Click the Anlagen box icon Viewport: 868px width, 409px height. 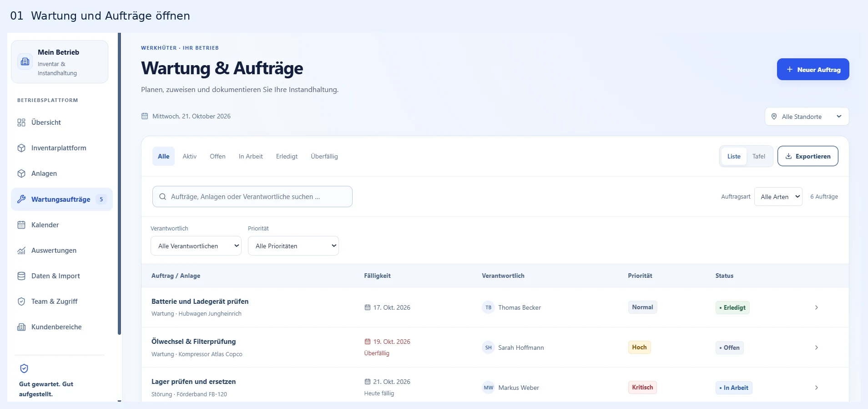tap(21, 174)
